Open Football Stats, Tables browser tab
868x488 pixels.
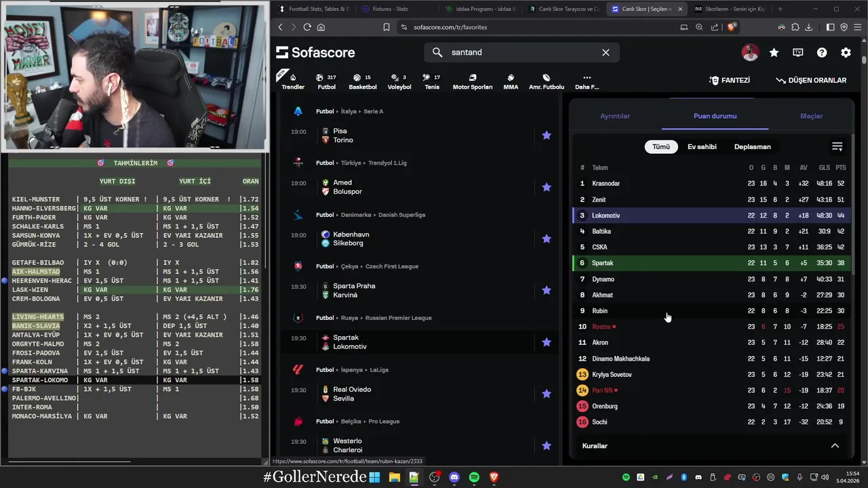pos(313,9)
